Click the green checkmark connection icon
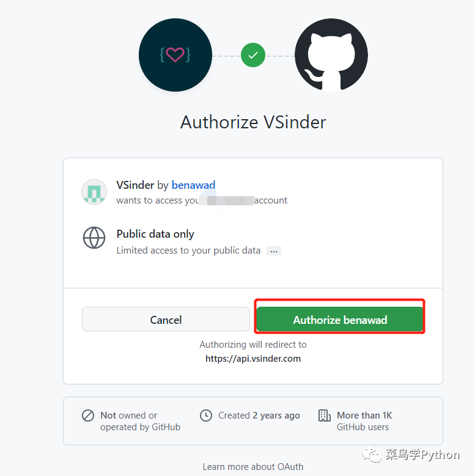The width and height of the screenshot is (475, 476). 253,55
